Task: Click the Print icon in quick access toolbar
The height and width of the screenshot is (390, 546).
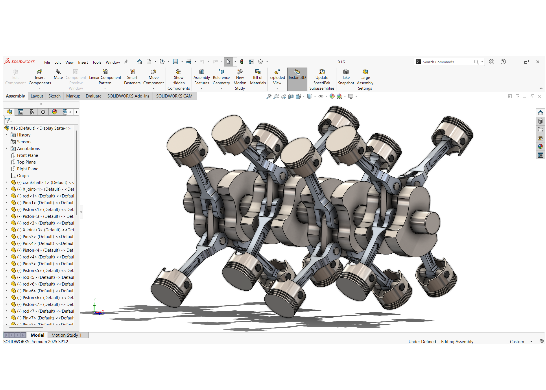Action: (188, 62)
